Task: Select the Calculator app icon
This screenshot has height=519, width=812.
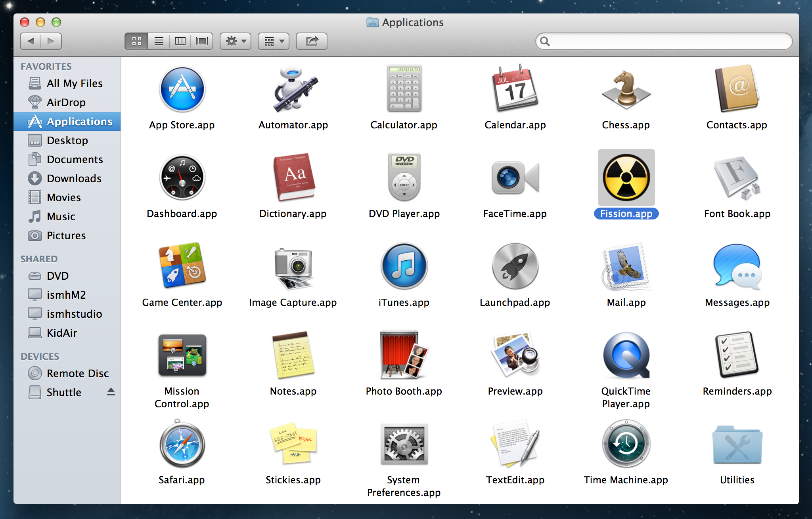Action: [404, 89]
